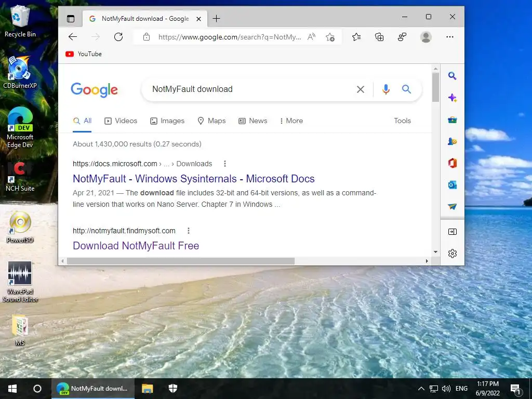Close the NotMyFault download tab
This screenshot has height=399, width=532.
pos(199,19)
